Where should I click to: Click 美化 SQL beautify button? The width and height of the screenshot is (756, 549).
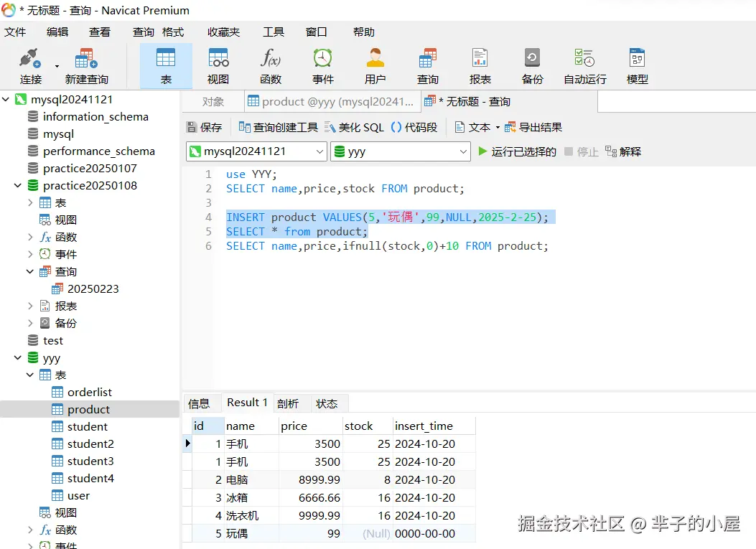pyautogui.click(x=355, y=127)
